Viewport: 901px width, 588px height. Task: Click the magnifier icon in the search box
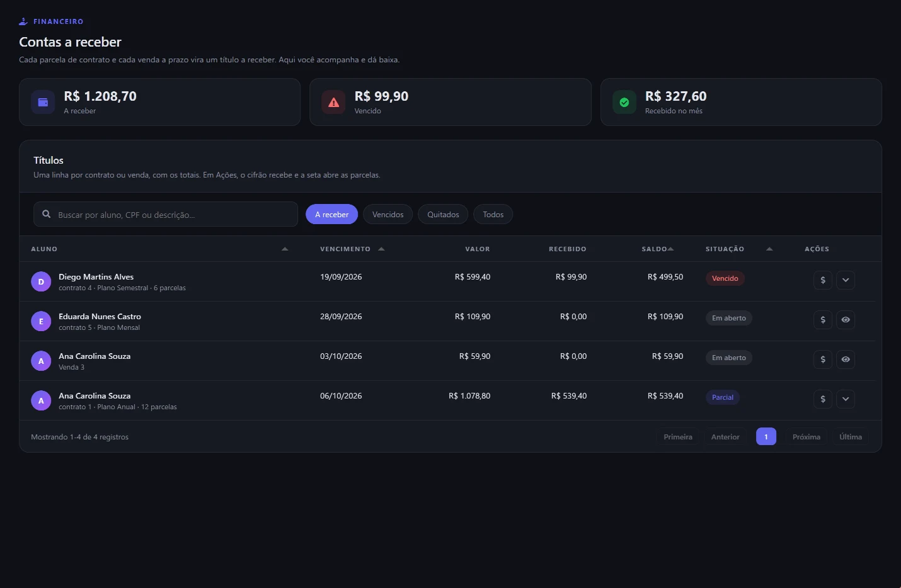[x=47, y=214]
